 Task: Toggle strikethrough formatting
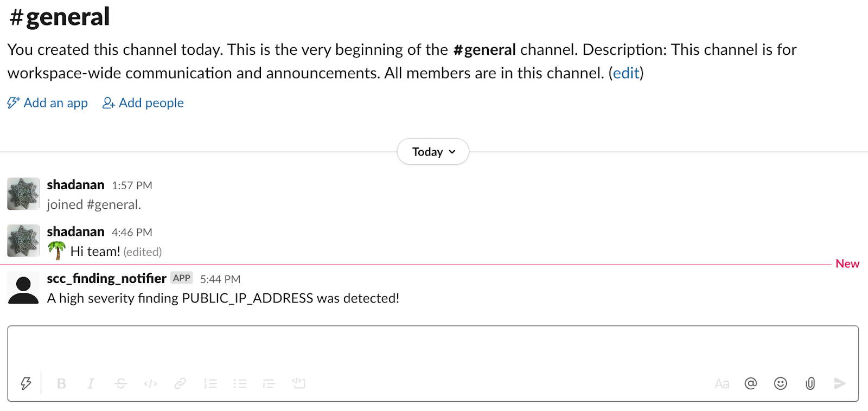pos(120,383)
